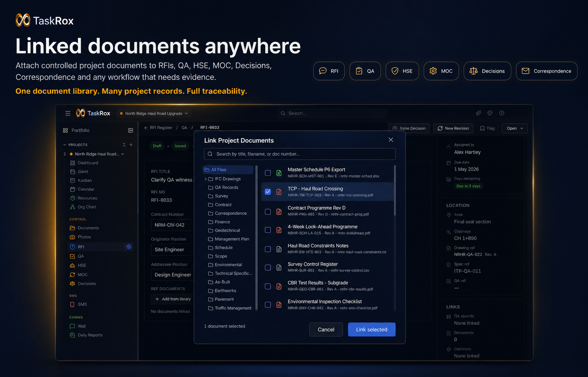Screen dimensions: 588x377
Task: Click the document list scrollbar in the dialog
Action: (x=394, y=190)
